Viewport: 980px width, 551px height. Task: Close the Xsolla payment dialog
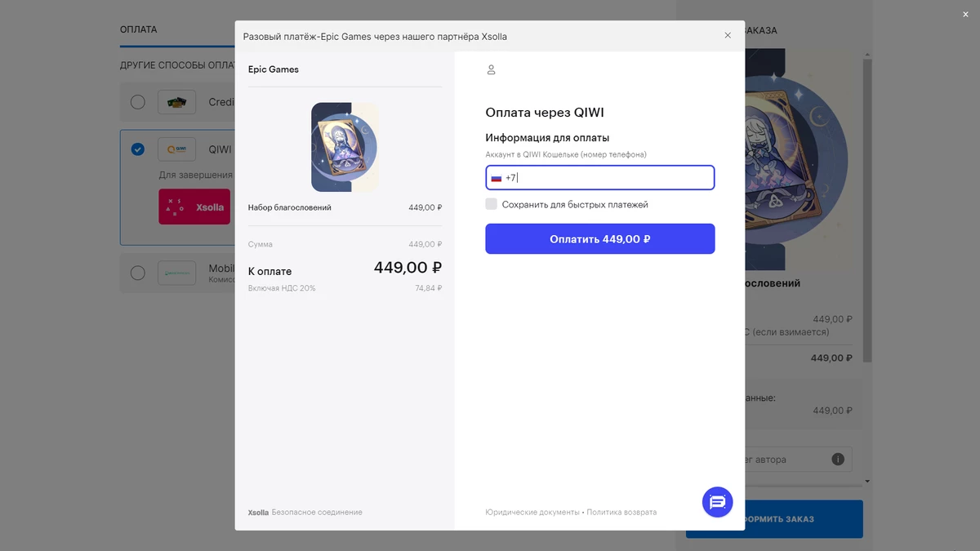[728, 35]
